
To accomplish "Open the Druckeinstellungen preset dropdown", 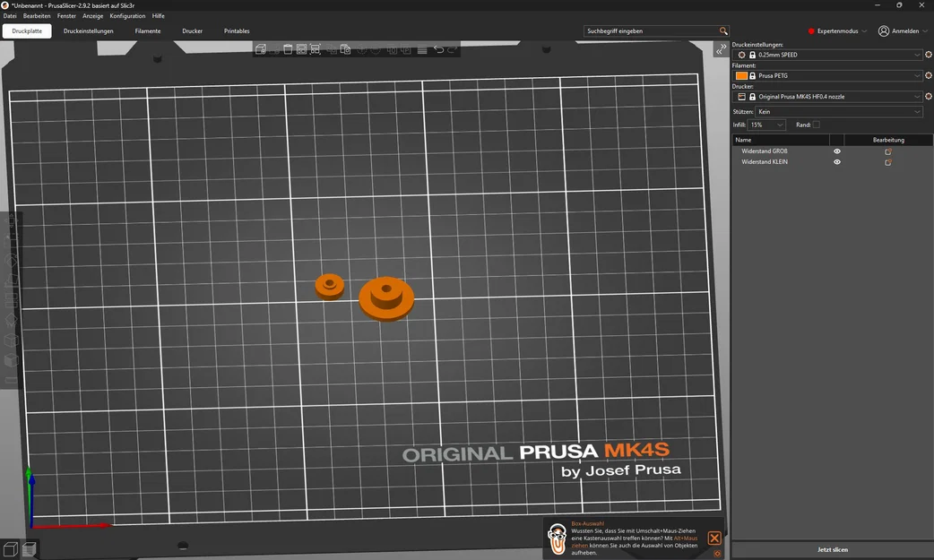I will pyautogui.click(x=827, y=55).
